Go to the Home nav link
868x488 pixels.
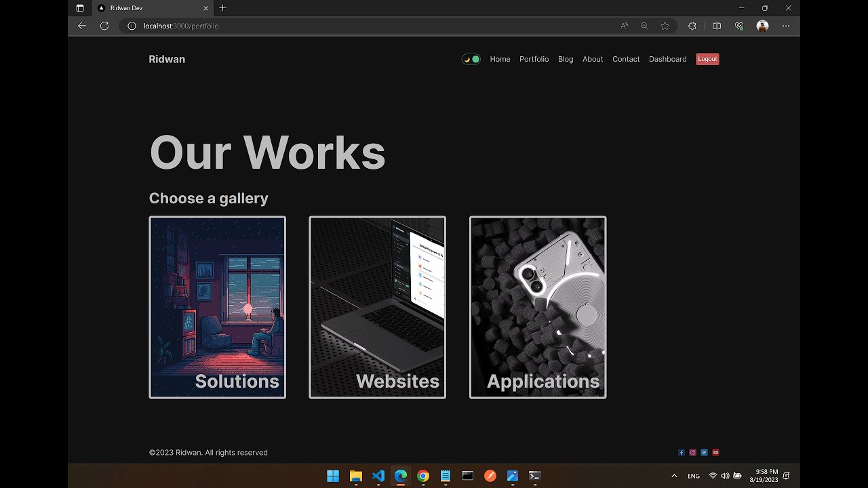click(x=500, y=59)
